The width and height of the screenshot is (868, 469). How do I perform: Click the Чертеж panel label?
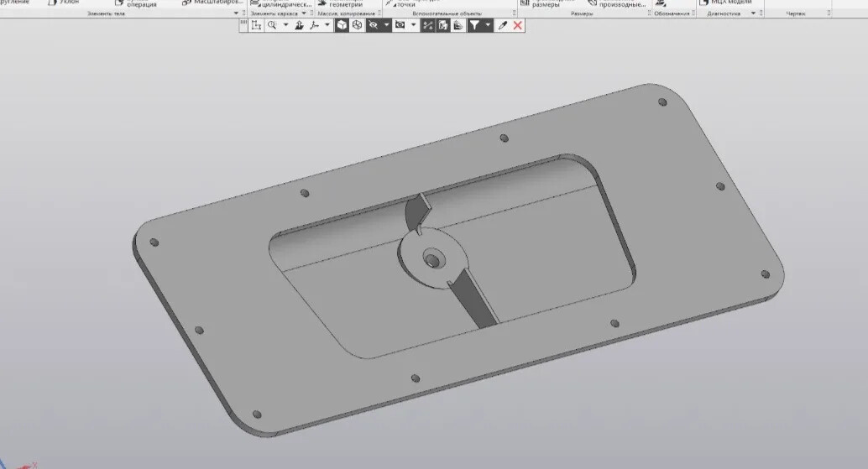point(796,13)
